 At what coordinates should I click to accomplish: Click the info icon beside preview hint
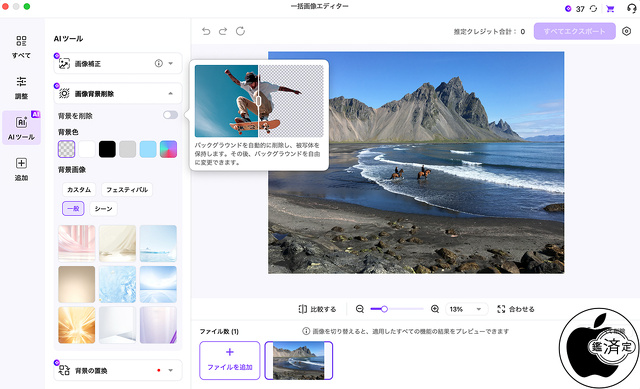click(x=306, y=331)
